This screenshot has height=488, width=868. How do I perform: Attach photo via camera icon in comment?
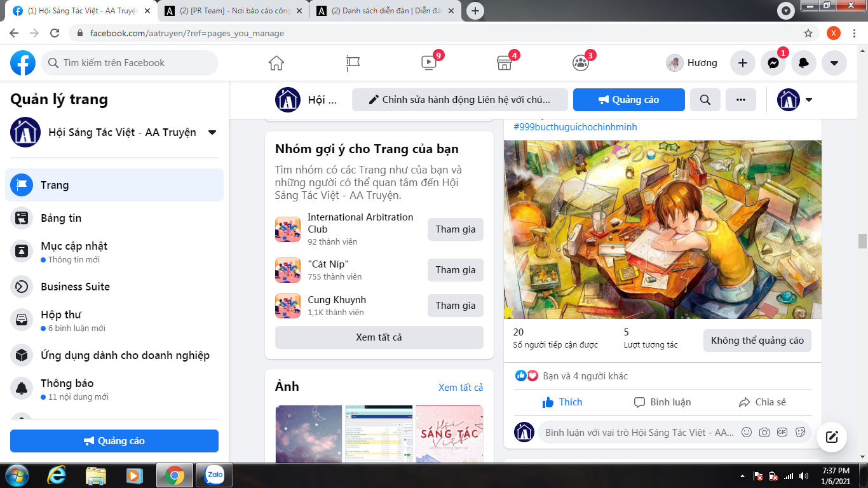tap(764, 432)
